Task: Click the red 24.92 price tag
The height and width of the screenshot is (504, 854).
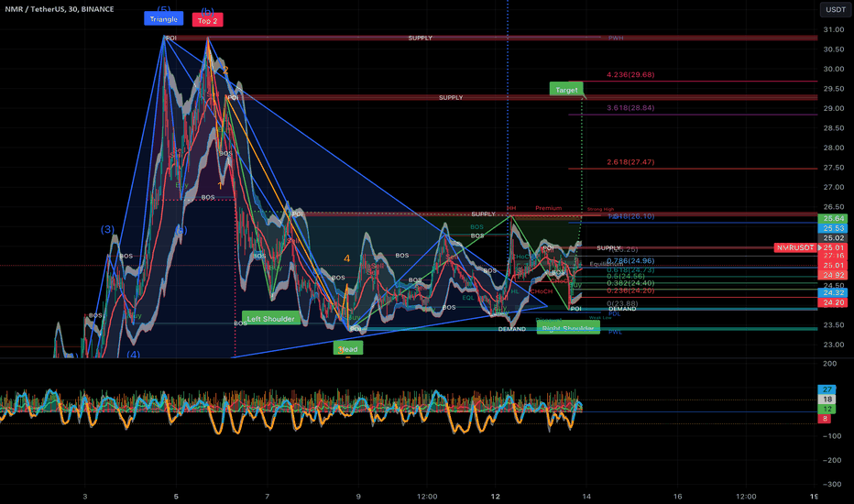Action: click(832, 275)
